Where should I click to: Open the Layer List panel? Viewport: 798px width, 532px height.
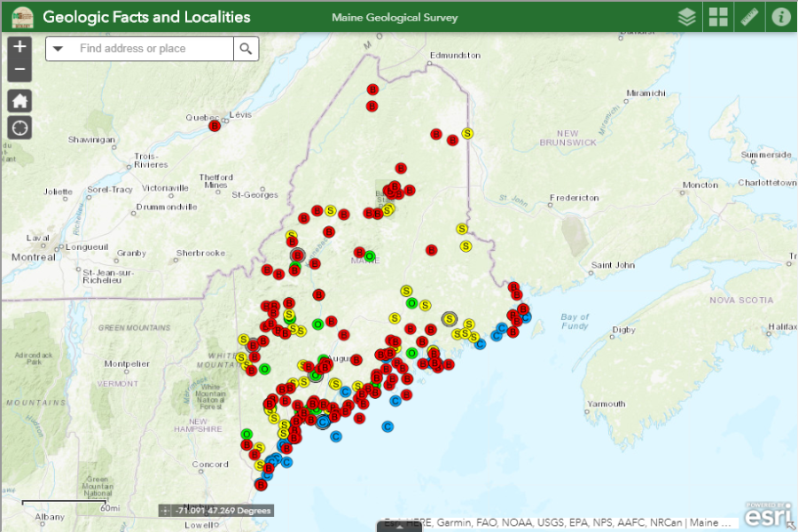pos(686,16)
